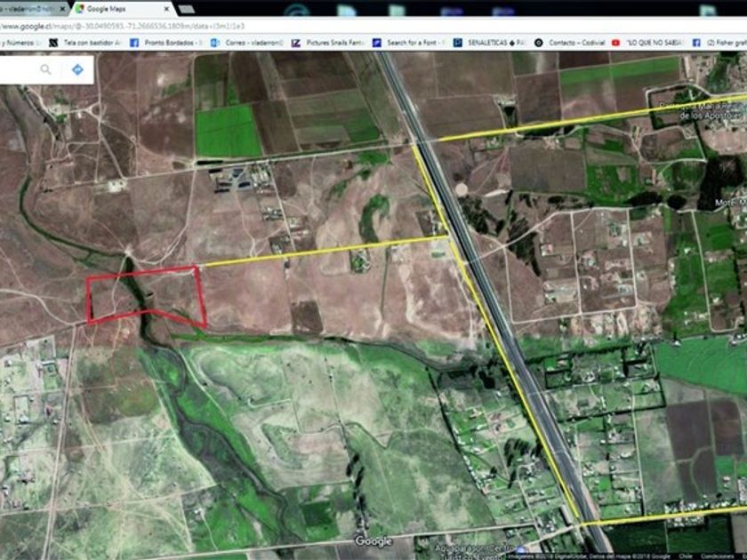Click the Google logo on the map
Image resolution: width=747 pixels, height=560 pixels.
coord(373,540)
